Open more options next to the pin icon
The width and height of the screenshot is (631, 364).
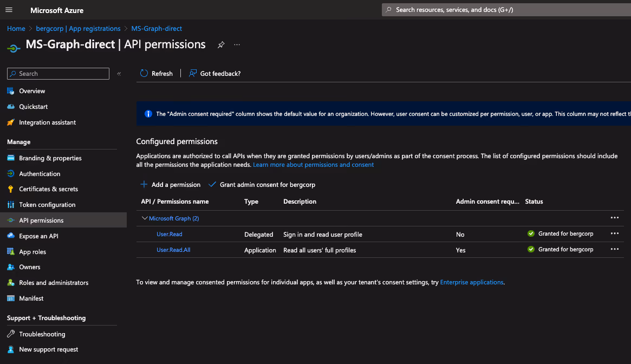(x=237, y=45)
